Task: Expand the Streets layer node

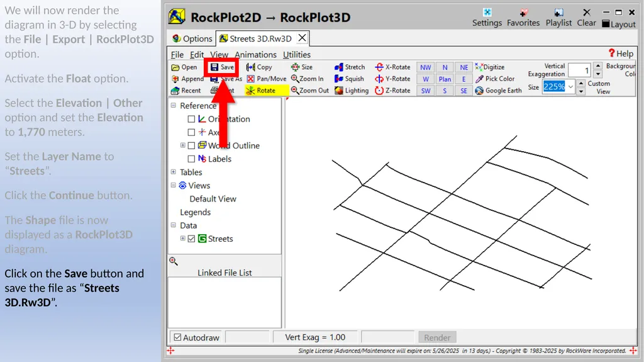Action: pos(183,238)
